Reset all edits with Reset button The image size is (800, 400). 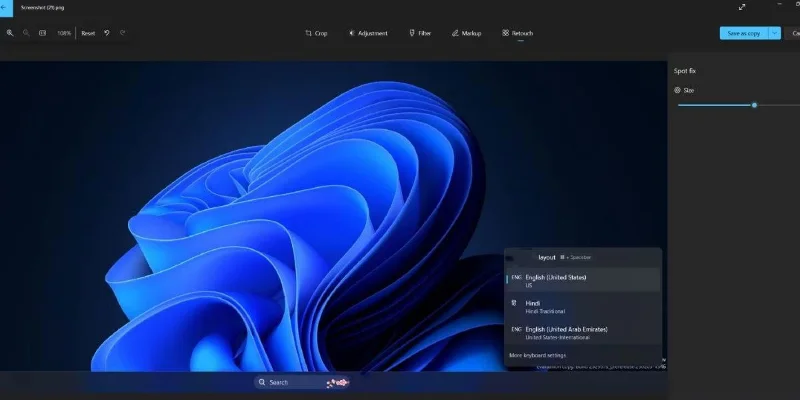point(88,33)
